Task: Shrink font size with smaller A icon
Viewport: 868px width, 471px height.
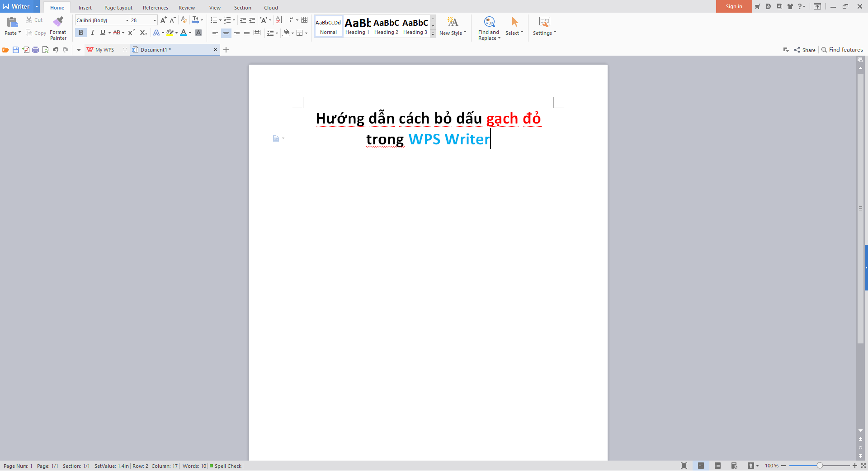Action: pos(172,20)
